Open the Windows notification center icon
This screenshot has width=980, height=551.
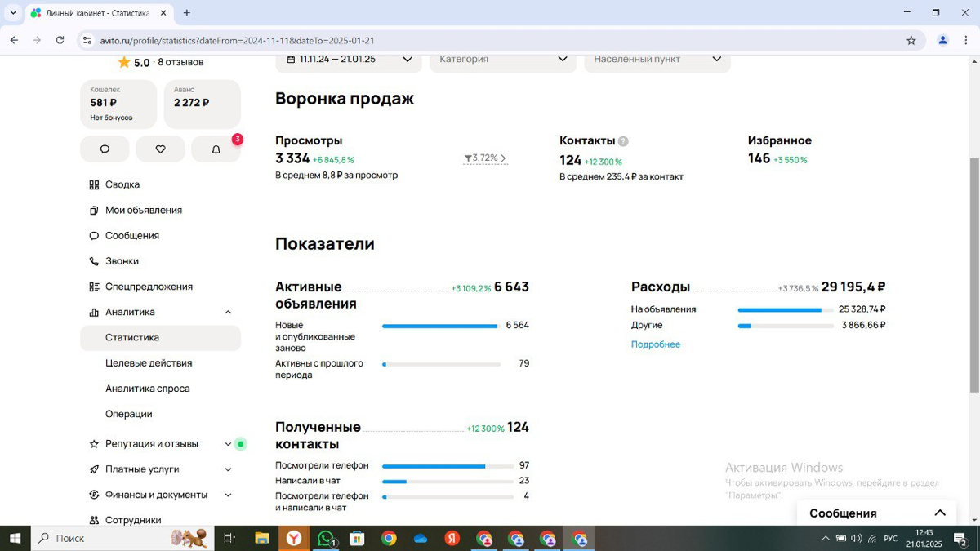point(961,539)
